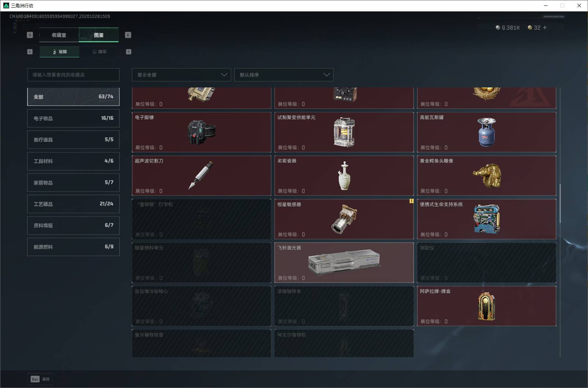Select the 超声波切割刀 knife image

click(x=200, y=175)
